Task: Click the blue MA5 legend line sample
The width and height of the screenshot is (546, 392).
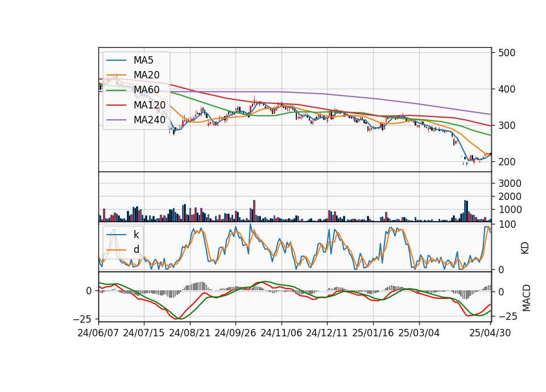Action: 116,60
